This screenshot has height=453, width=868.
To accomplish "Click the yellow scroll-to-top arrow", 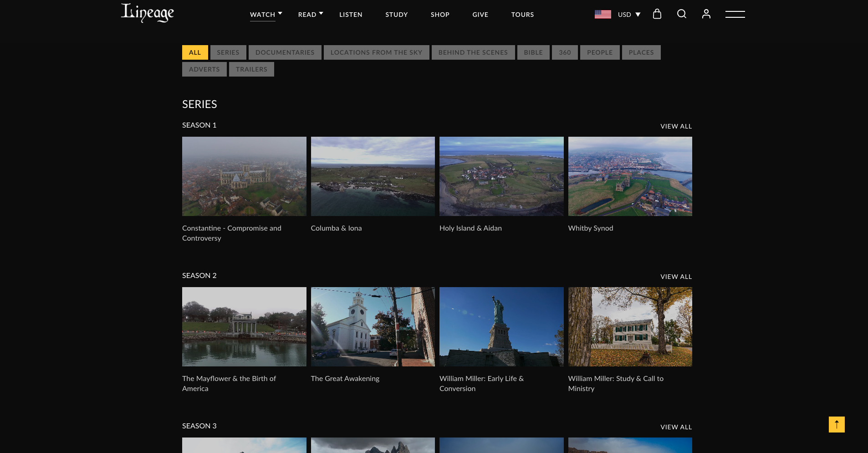I will tap(836, 424).
